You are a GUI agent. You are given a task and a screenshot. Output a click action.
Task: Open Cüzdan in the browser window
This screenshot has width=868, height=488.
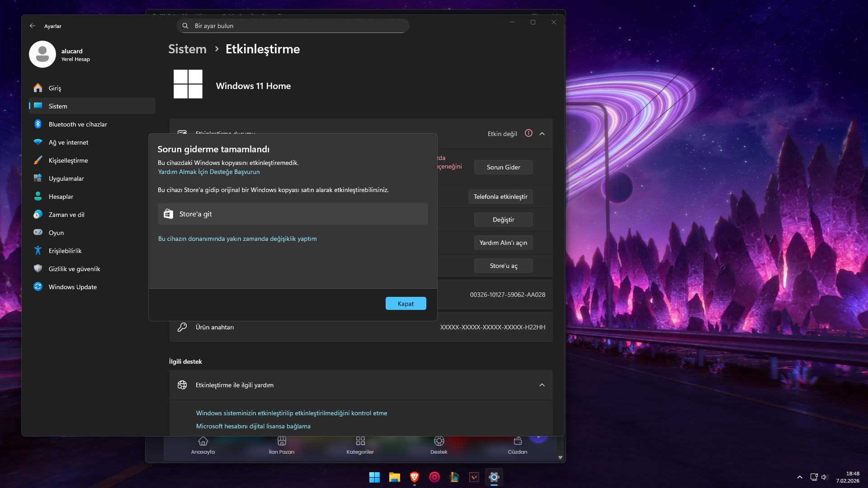click(x=518, y=445)
